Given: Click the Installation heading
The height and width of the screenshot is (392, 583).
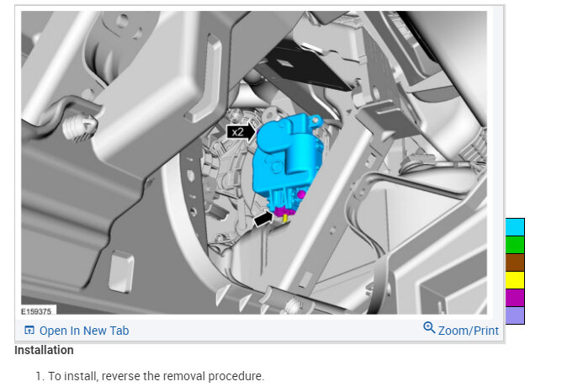Looking at the screenshot, I should tap(44, 350).
